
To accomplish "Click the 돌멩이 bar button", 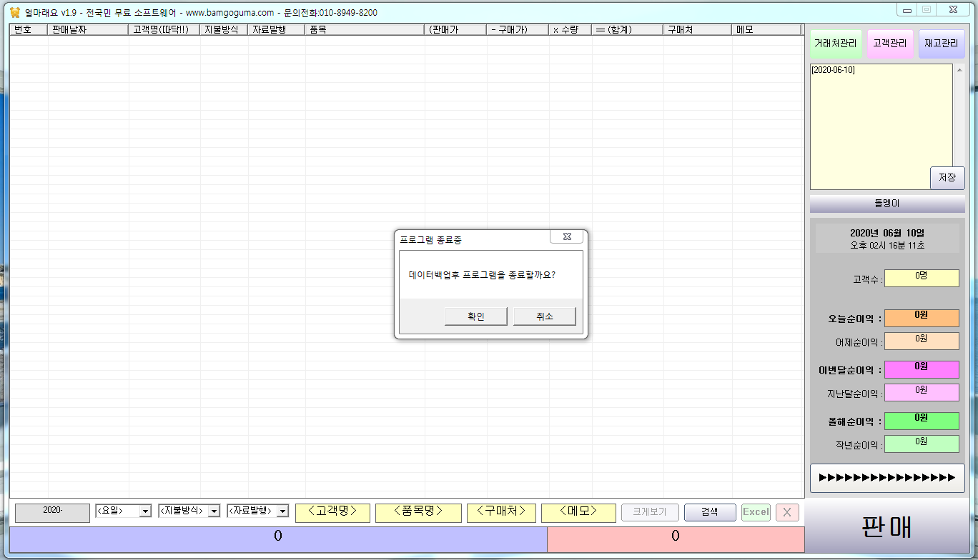I will 887,204.
